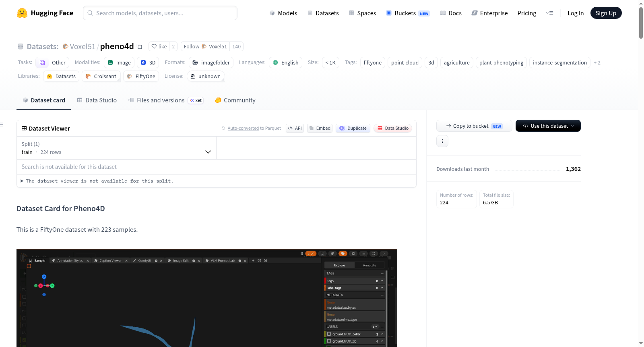
Task: Open Enterprise in the top navigation
Action: pyautogui.click(x=489, y=13)
